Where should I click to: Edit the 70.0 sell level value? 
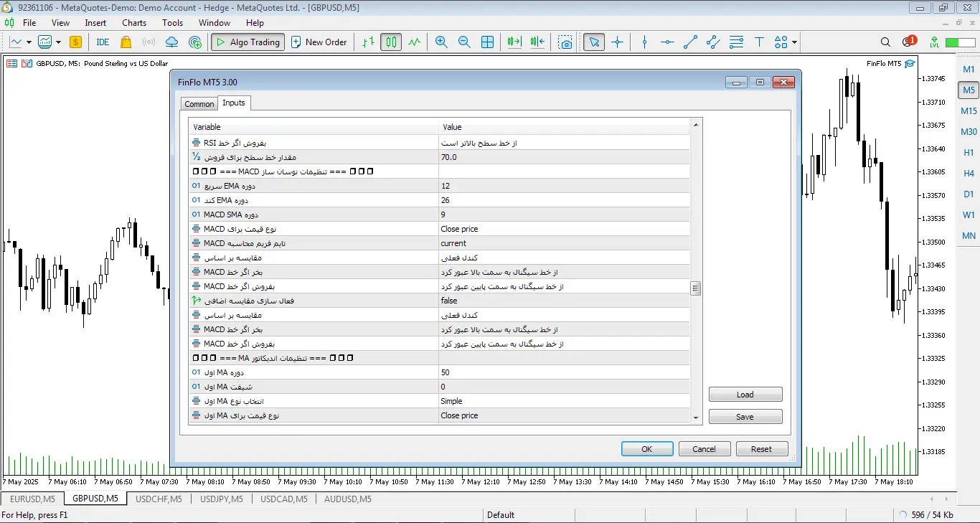(564, 157)
